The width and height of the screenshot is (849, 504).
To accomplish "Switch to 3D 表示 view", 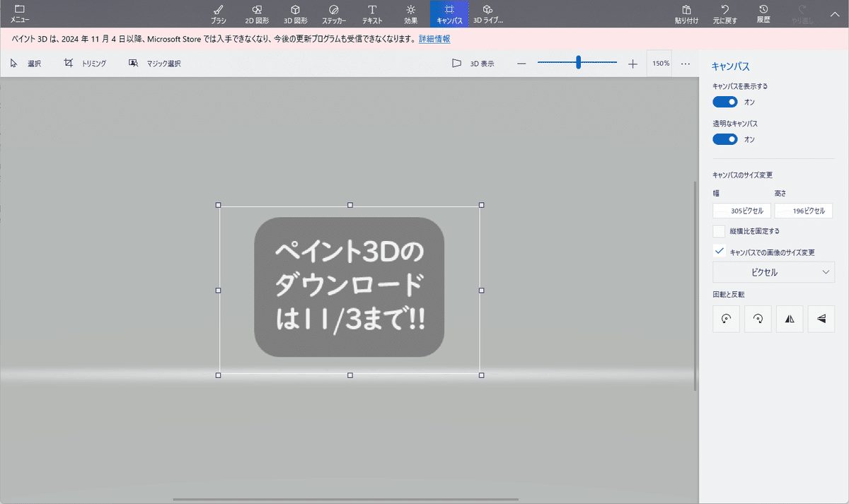I will click(473, 64).
